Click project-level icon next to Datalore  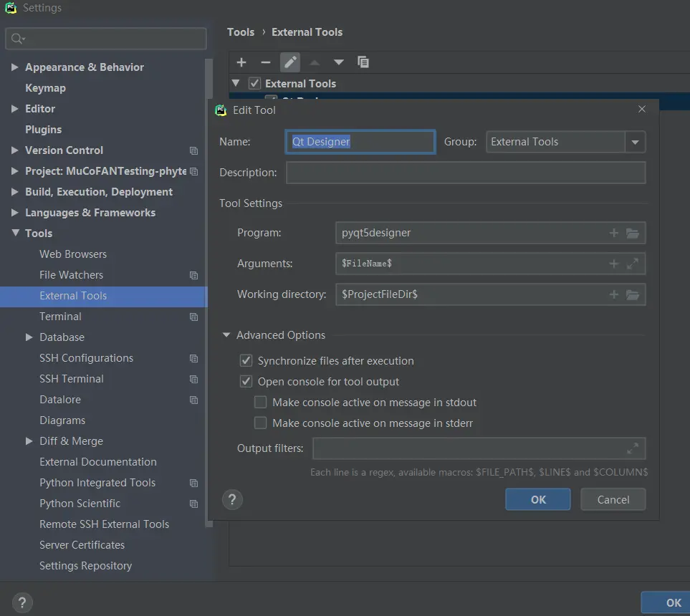point(193,400)
